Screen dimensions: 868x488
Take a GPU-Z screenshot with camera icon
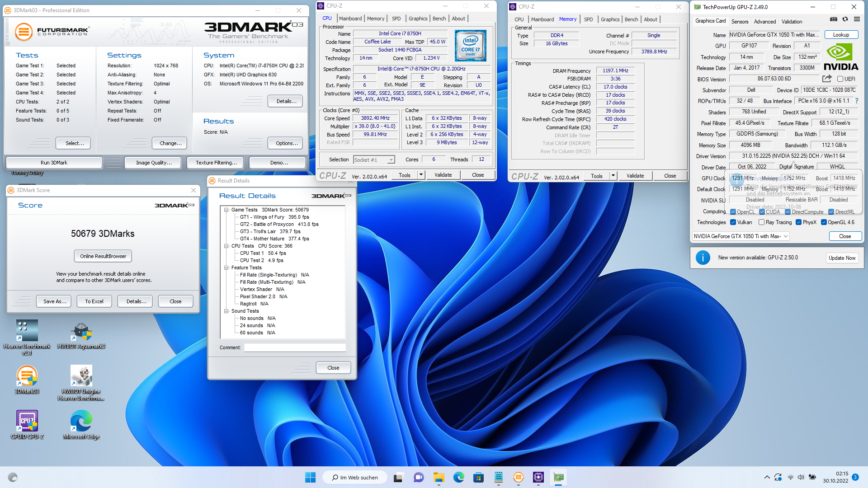click(833, 19)
